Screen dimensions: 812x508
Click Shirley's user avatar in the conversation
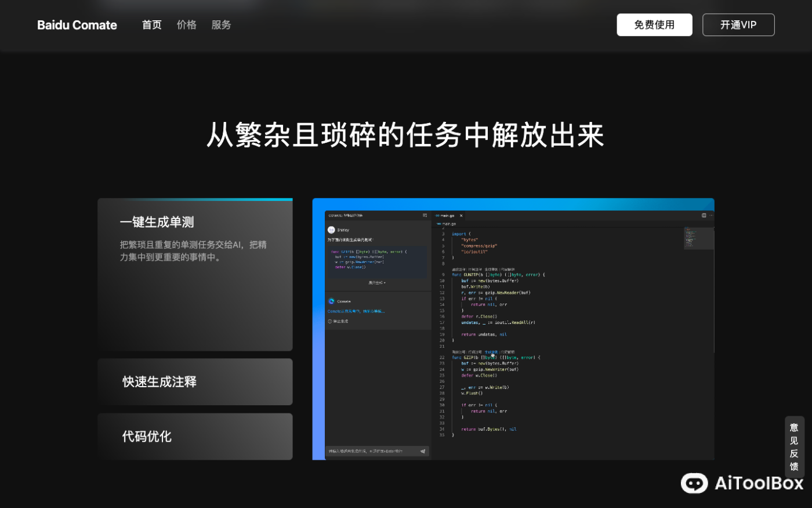pyautogui.click(x=331, y=230)
